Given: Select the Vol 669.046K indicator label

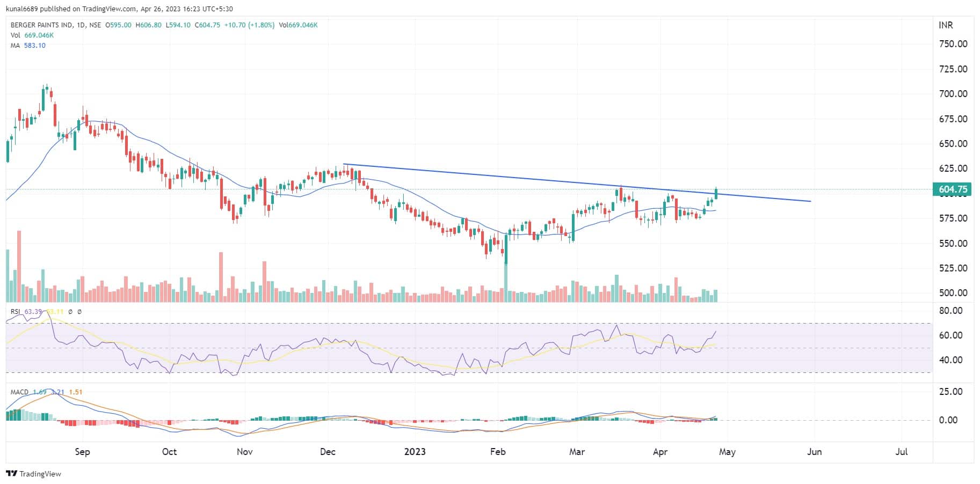Looking at the screenshot, I should (x=32, y=35).
